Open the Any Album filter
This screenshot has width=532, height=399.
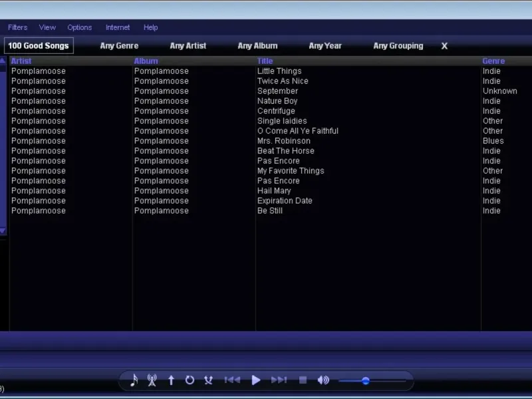(257, 46)
